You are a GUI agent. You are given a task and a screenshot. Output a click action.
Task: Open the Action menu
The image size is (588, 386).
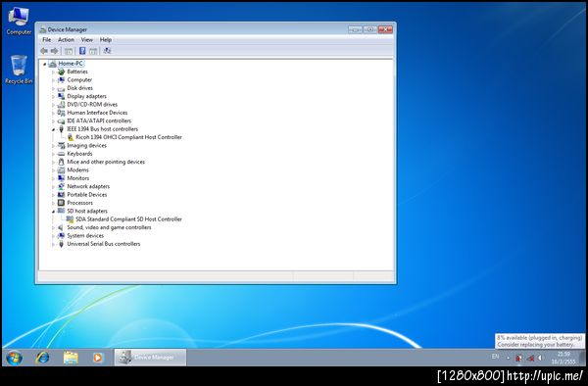point(66,40)
